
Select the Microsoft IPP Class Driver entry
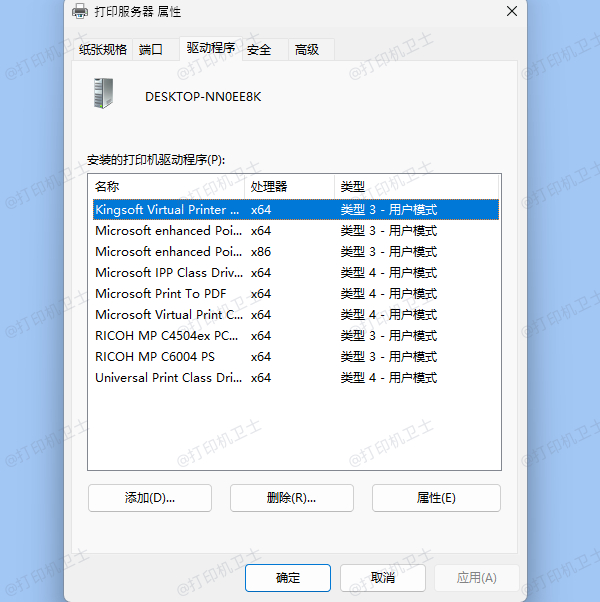[x=167, y=273]
